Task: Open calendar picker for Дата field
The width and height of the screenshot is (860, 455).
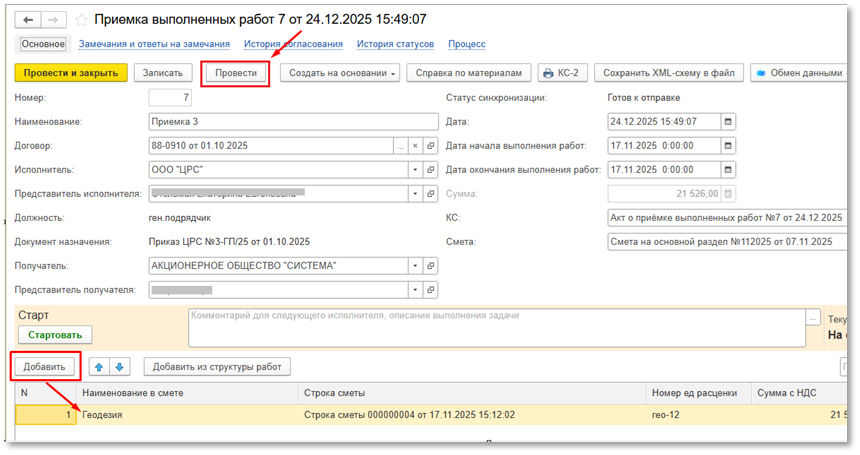Action: 728,122
